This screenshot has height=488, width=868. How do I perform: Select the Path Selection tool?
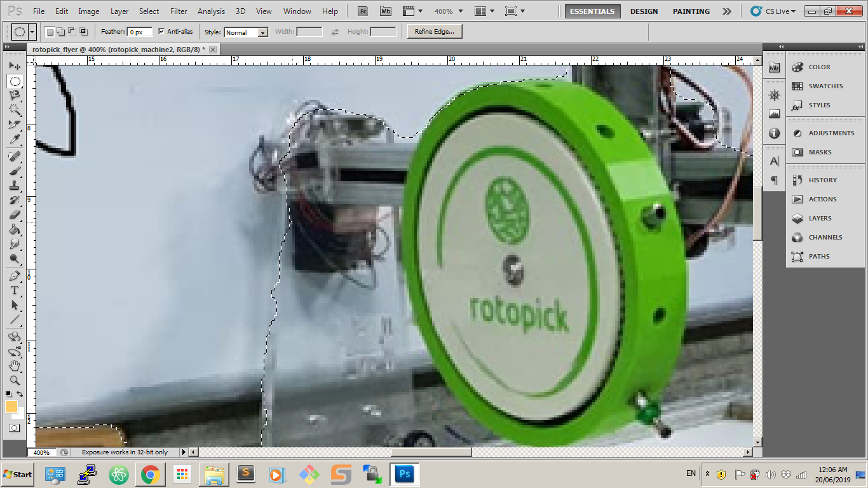[x=15, y=305]
